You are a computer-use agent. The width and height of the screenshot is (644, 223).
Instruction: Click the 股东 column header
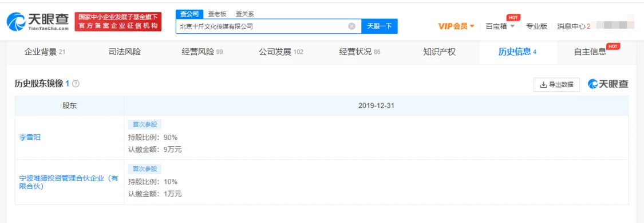(69, 105)
